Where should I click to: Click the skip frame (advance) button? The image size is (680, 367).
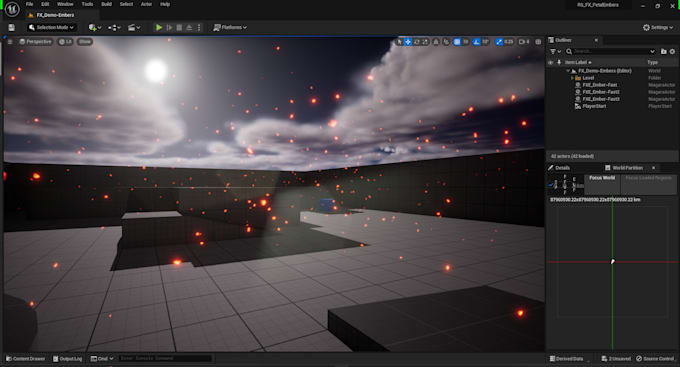pyautogui.click(x=169, y=27)
